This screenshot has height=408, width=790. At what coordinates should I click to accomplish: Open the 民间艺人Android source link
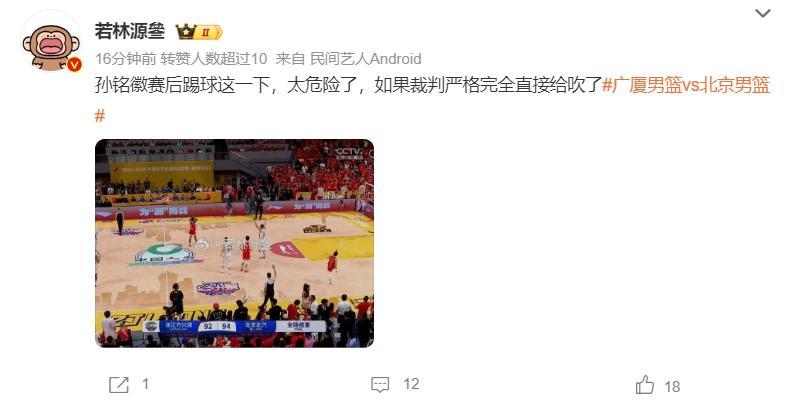365,59
